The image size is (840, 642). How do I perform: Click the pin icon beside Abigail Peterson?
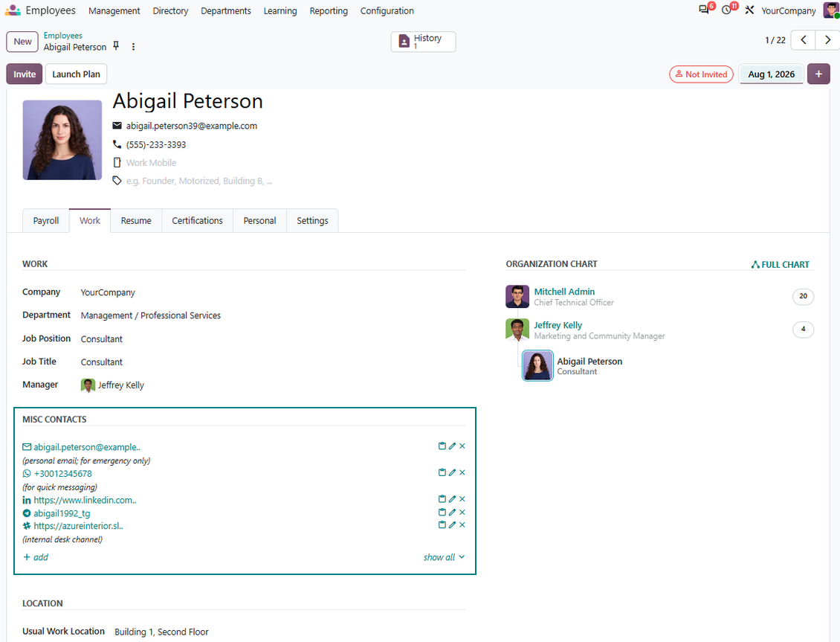(116, 46)
